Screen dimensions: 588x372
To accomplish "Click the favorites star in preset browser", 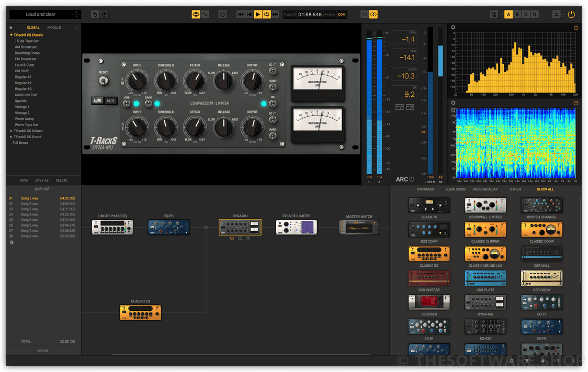I will click(x=11, y=27).
